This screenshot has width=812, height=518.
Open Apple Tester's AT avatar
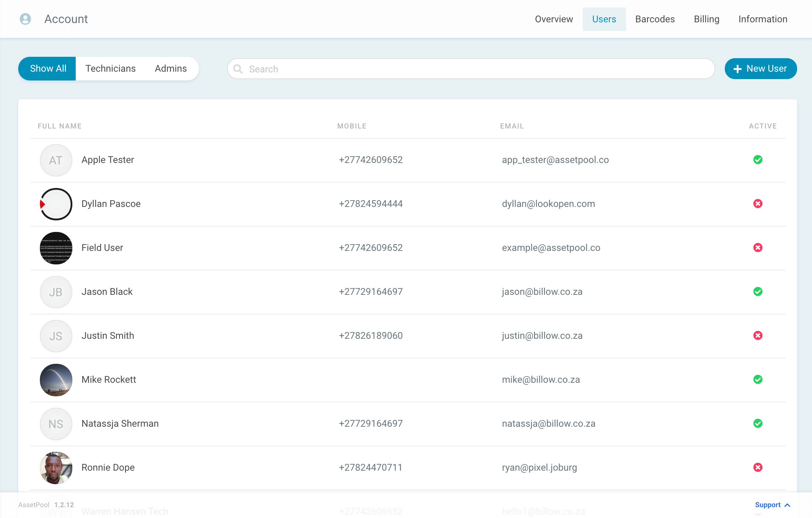tap(56, 160)
